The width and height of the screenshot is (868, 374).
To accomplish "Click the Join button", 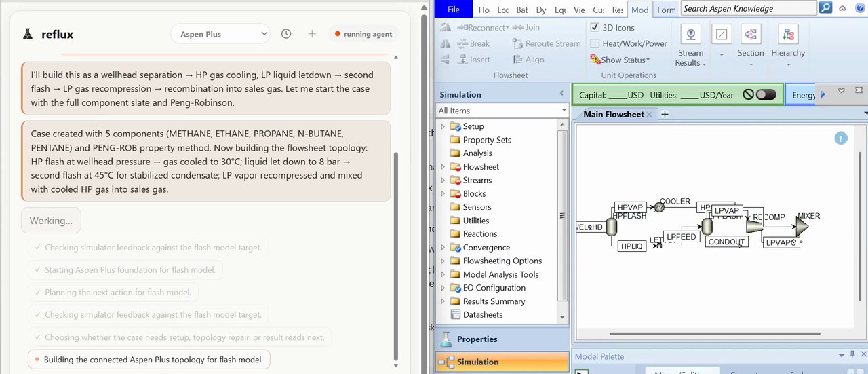I will click(526, 27).
